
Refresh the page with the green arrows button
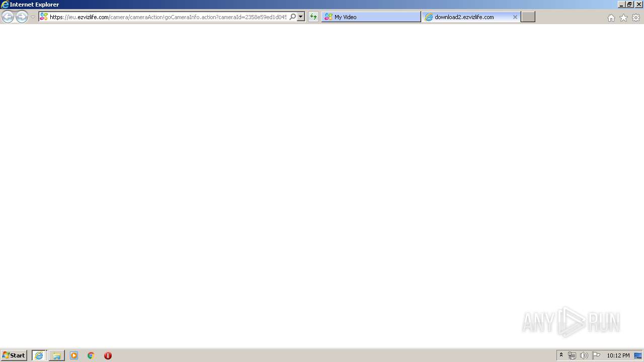[x=313, y=17]
